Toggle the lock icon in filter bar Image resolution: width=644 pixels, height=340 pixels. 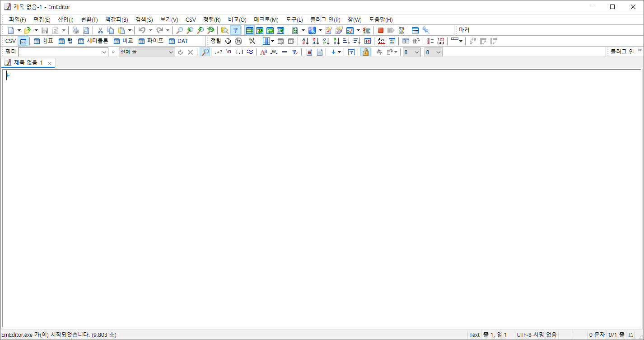[365, 52]
